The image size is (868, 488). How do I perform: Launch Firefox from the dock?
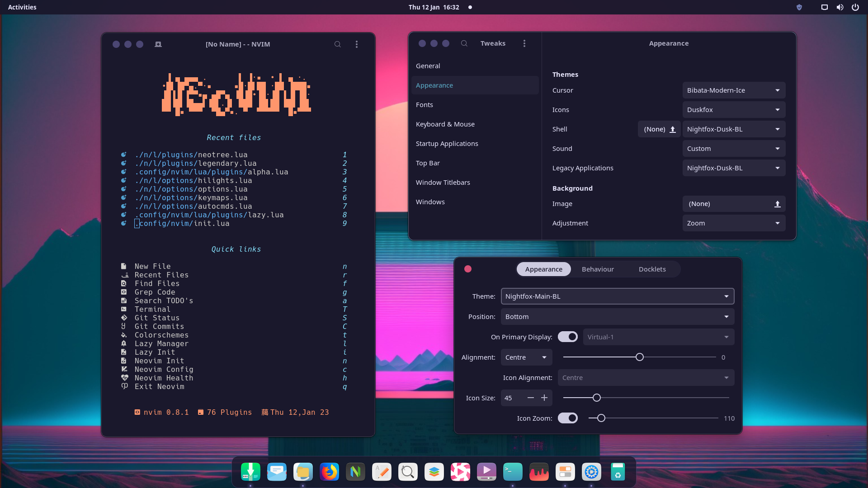pos(329,472)
